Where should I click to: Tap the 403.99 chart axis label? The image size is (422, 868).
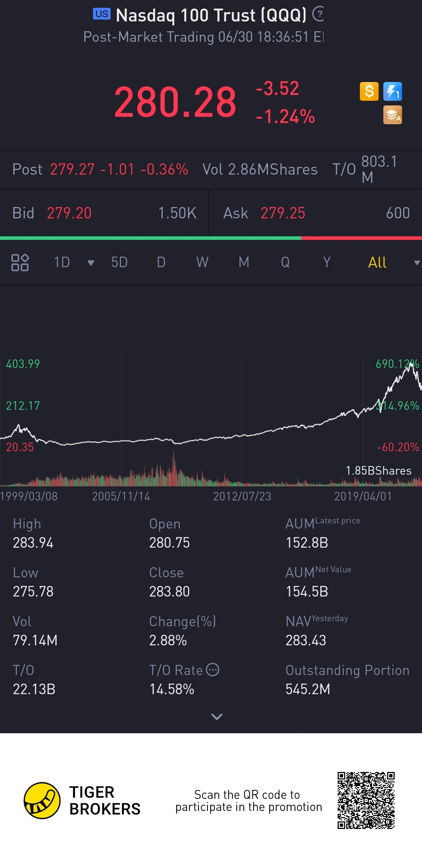click(23, 364)
